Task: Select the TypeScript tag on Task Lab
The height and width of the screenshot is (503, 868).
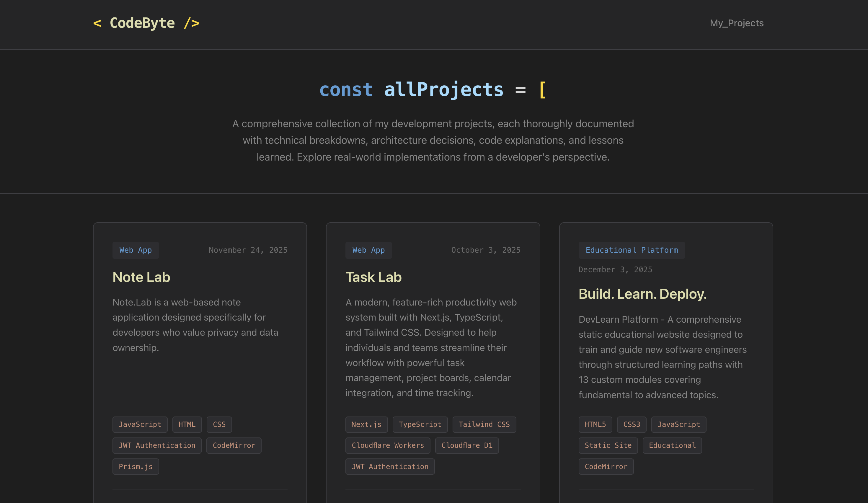Action: click(x=420, y=424)
